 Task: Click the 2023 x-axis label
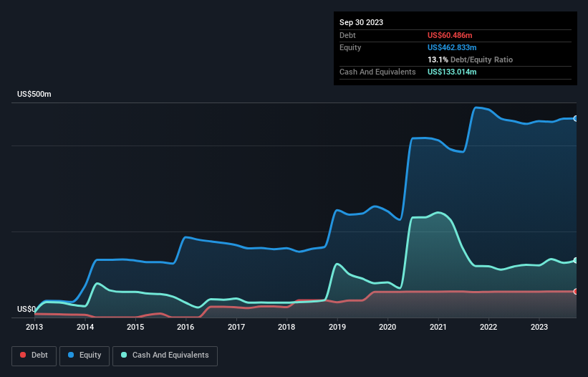pos(539,327)
